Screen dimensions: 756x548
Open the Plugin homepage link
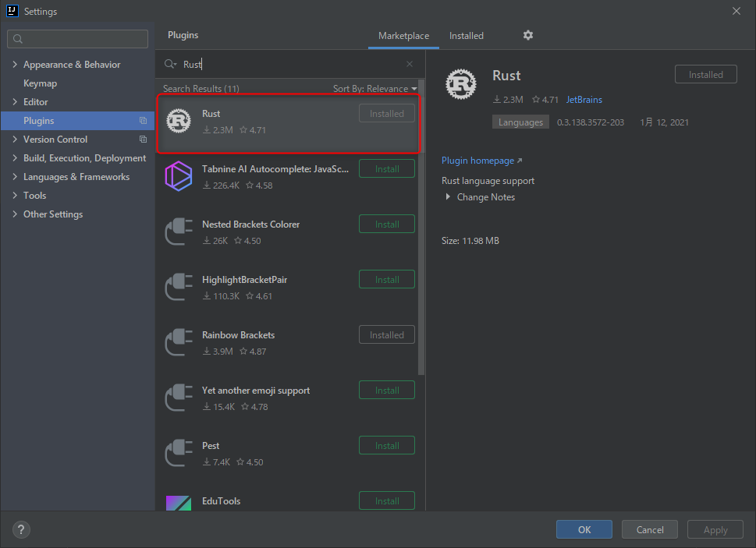click(481, 161)
